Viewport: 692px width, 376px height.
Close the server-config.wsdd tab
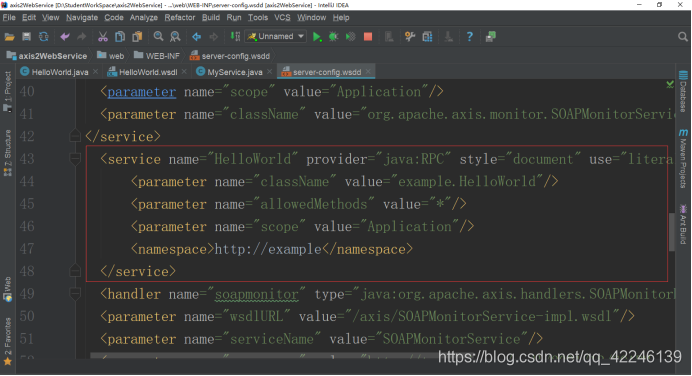[x=369, y=71]
